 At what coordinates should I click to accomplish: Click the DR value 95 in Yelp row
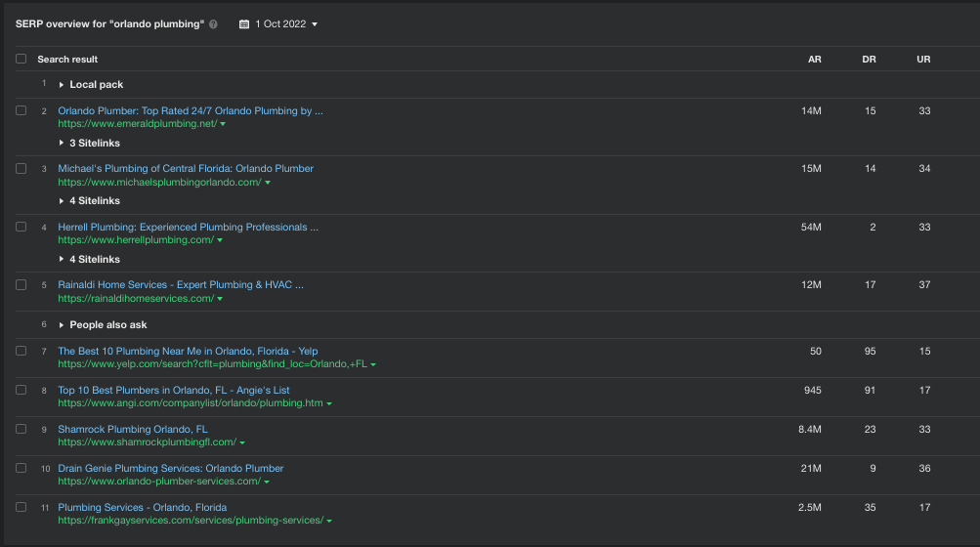coord(870,352)
